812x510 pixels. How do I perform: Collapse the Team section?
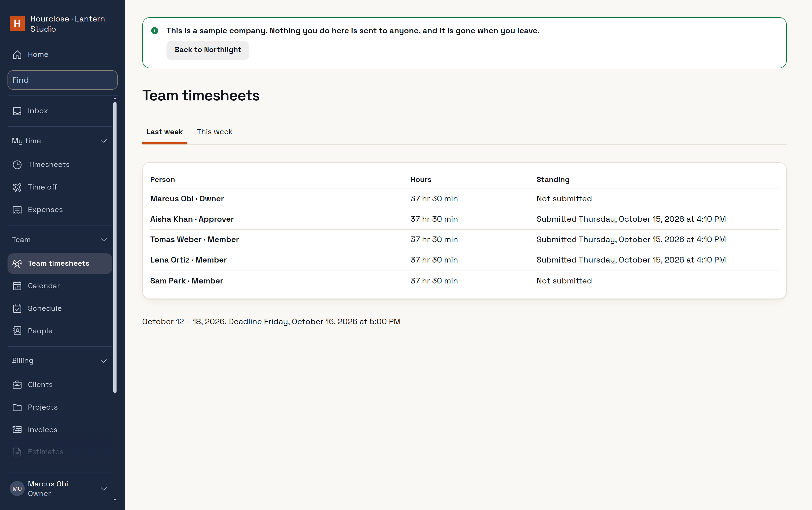[x=60, y=240]
